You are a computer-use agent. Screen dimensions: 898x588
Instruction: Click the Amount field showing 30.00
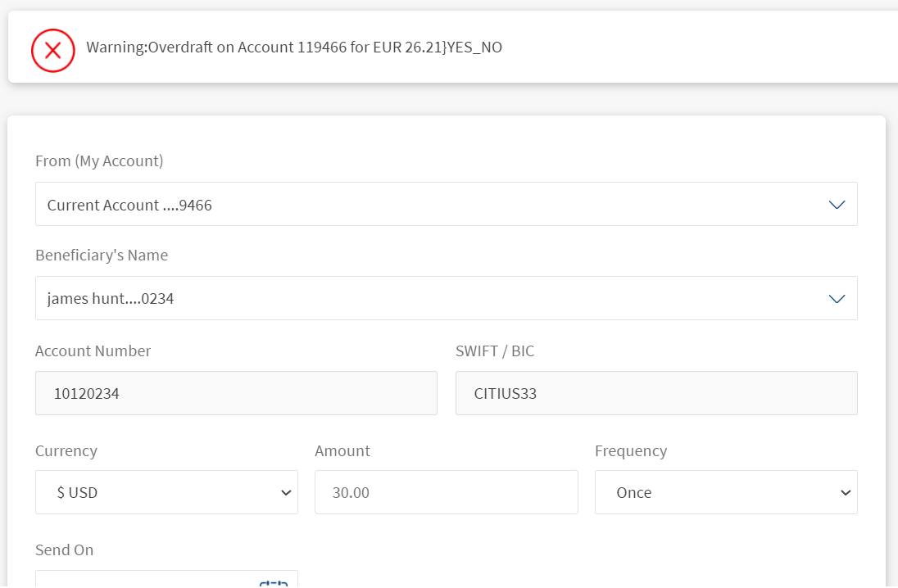click(446, 493)
